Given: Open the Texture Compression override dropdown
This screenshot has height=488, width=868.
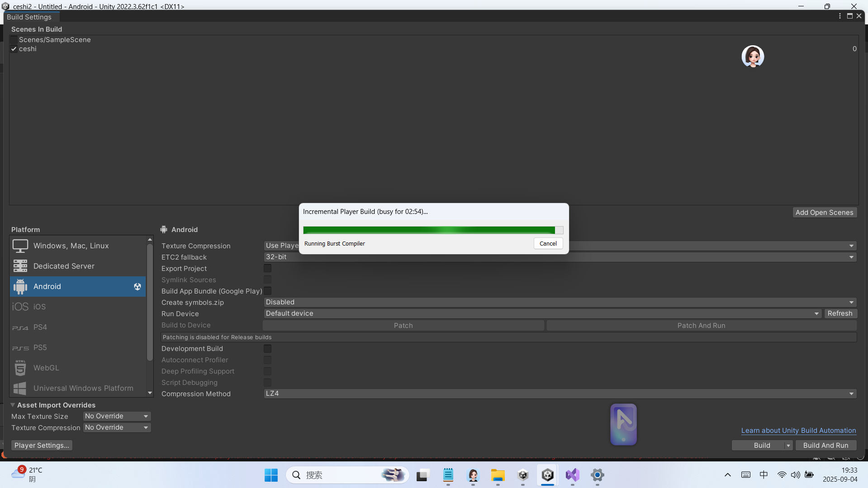Looking at the screenshot, I should click(117, 428).
